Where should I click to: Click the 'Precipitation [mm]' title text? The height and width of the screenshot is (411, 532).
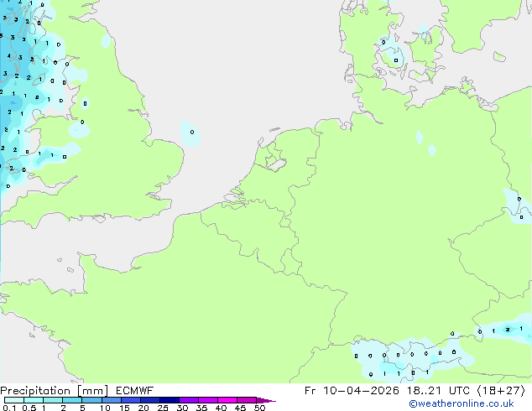click(54, 391)
